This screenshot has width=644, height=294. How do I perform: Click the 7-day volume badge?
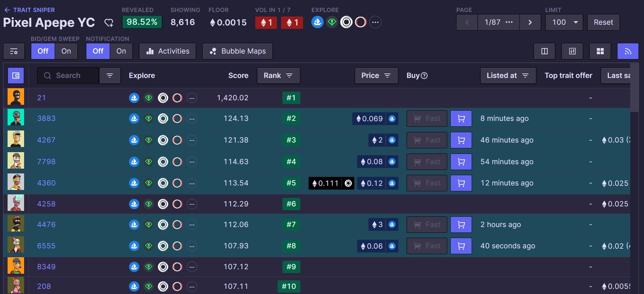(292, 23)
